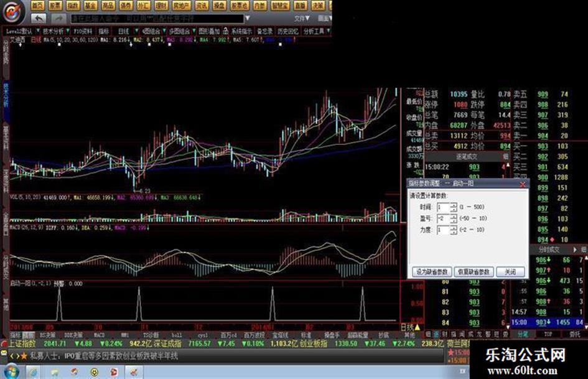The width and height of the screenshot is (588, 379).
Task: Adjust the 时间 parameter spinner arrows
Action: click(453, 207)
